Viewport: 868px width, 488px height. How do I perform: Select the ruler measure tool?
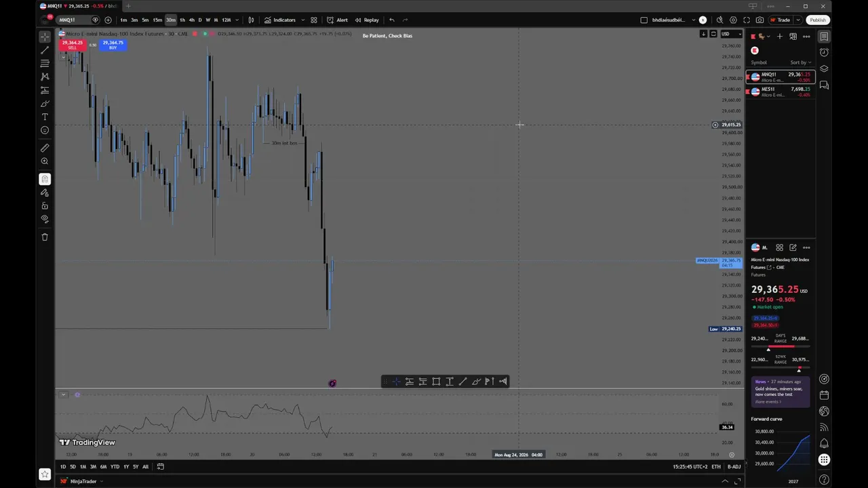pos(45,148)
